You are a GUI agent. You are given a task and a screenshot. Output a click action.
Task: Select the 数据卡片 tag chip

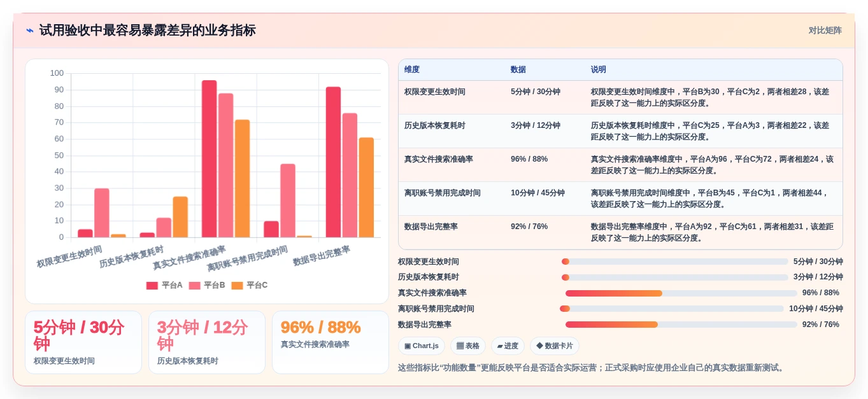pos(555,346)
